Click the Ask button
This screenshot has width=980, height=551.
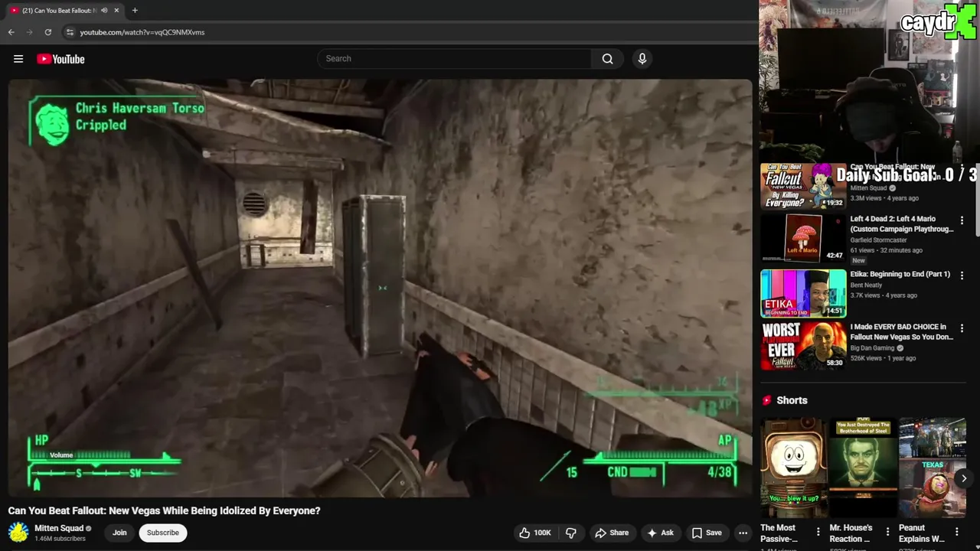pyautogui.click(x=660, y=533)
